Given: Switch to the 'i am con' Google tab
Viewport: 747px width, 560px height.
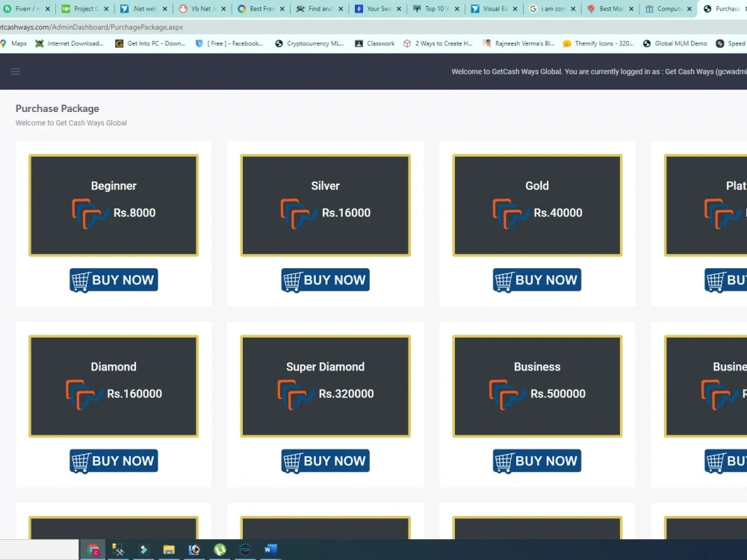Looking at the screenshot, I should pos(552,8).
